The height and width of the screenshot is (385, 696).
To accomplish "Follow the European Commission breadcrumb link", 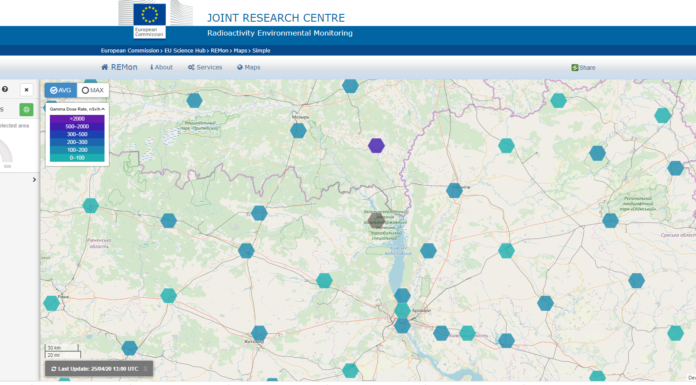I will 130,51.
